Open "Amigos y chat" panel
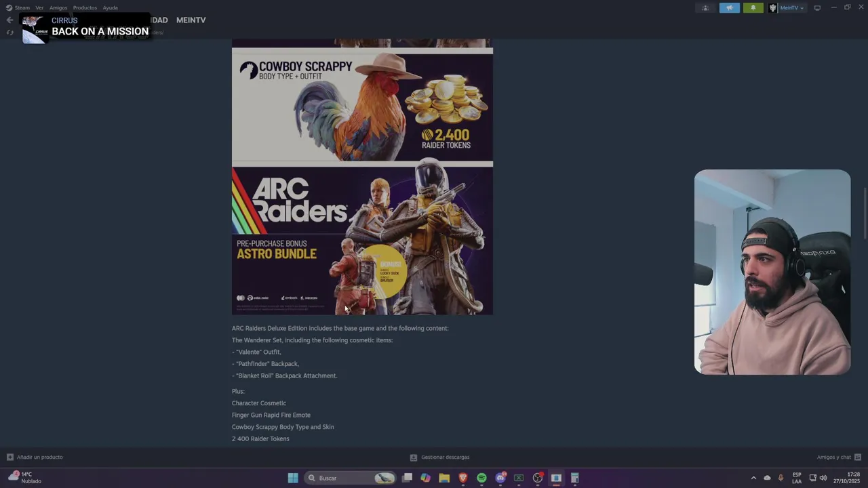The width and height of the screenshot is (868, 488). (839, 457)
